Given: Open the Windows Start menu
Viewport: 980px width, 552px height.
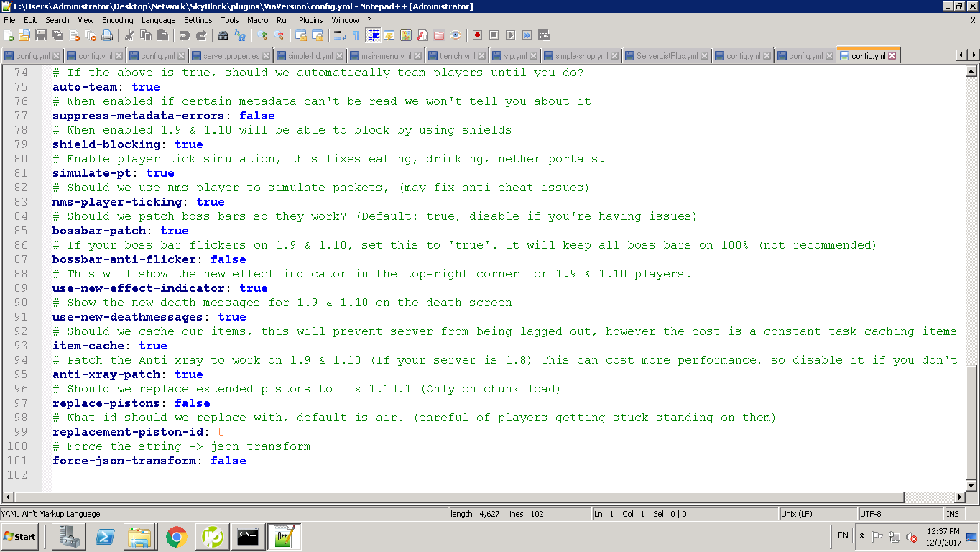Looking at the screenshot, I should (x=20, y=537).
